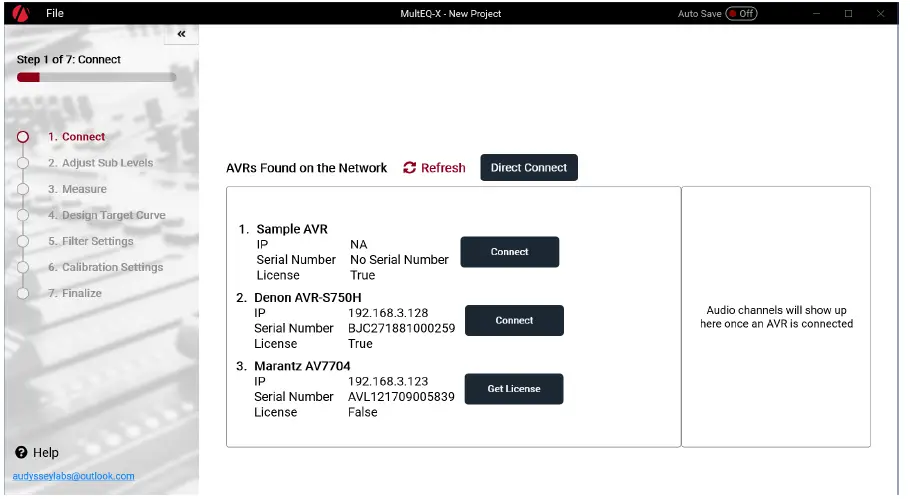This screenshot has width=910, height=499.
Task: Click the Marantz License value False
Action: pos(363,413)
